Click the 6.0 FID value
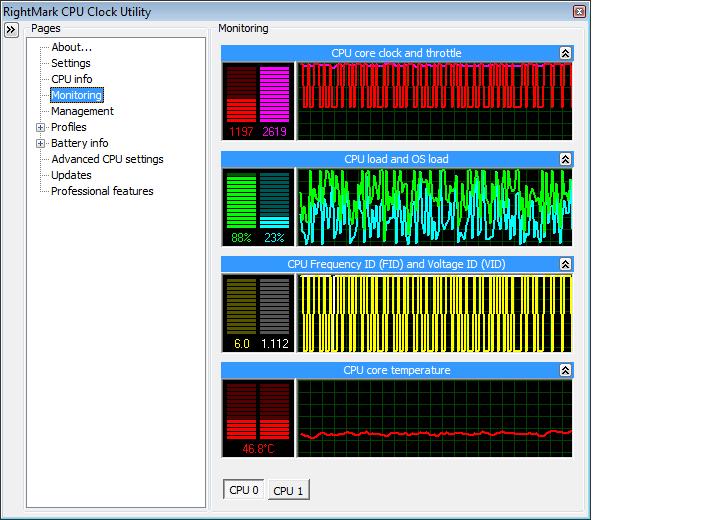 coord(242,344)
